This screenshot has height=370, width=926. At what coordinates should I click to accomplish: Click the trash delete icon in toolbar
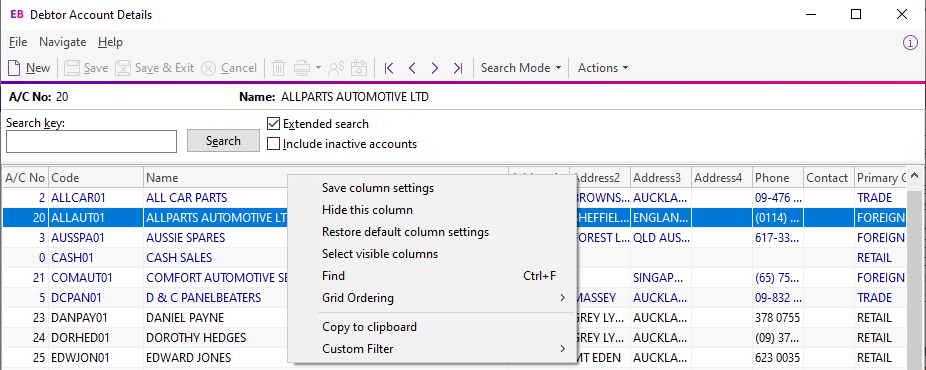tap(278, 68)
